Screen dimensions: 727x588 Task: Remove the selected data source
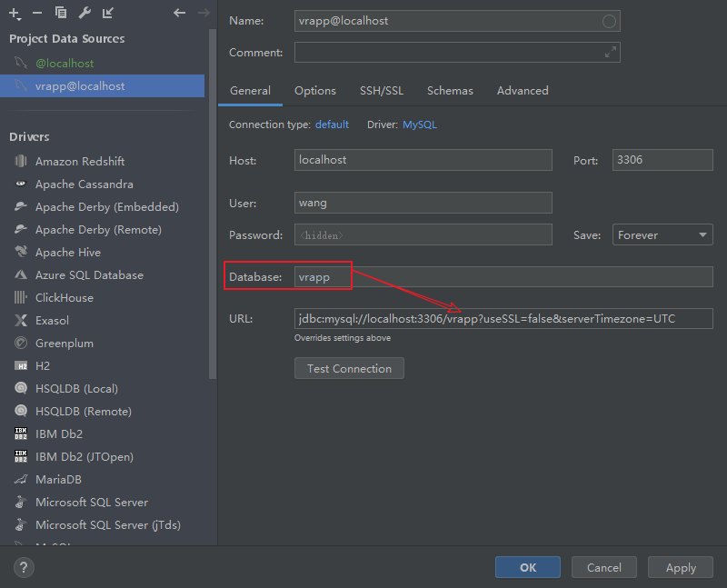click(39, 13)
